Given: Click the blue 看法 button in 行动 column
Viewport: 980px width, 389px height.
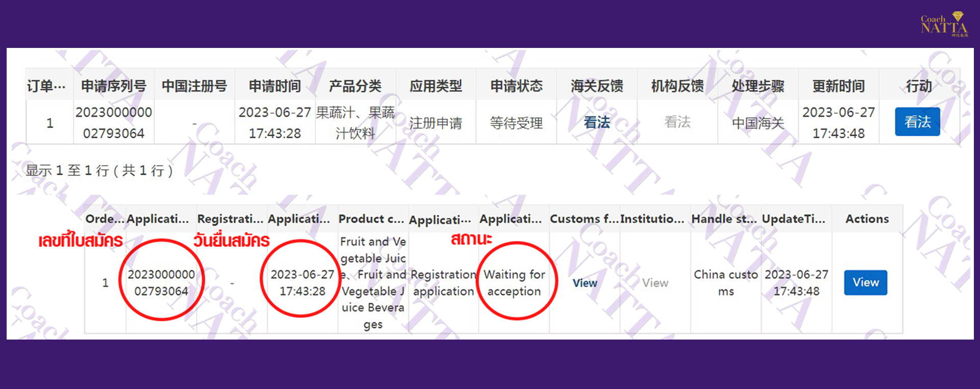Looking at the screenshot, I should [x=917, y=122].
